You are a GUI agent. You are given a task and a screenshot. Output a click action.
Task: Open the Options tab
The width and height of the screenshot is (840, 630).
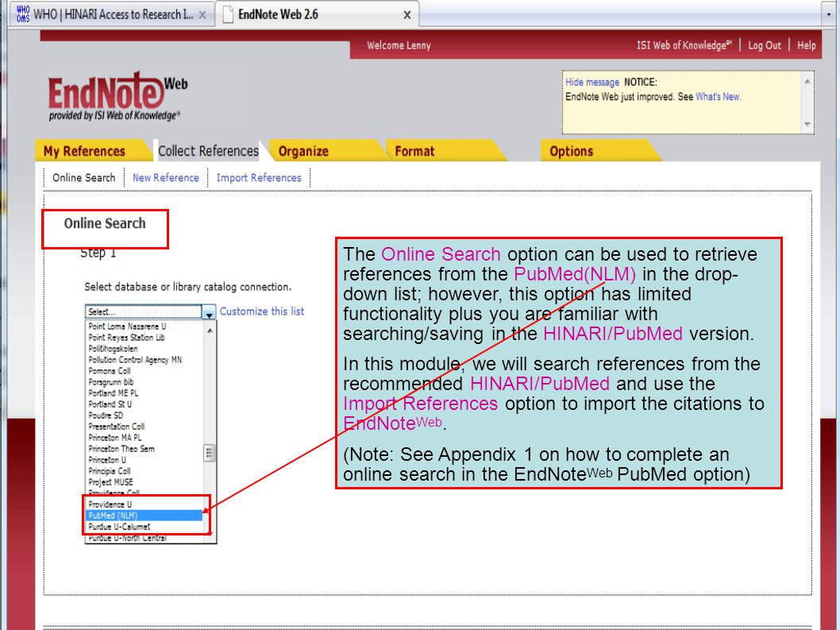571,151
